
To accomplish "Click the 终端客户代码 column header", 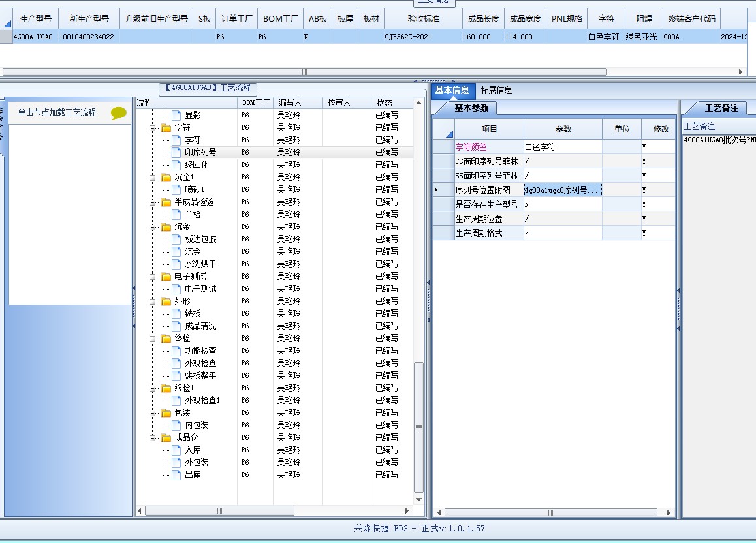I will 692,19.
